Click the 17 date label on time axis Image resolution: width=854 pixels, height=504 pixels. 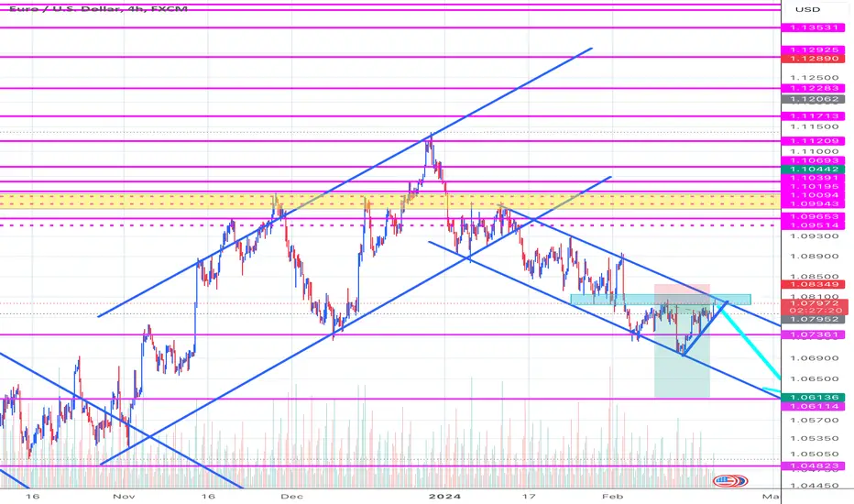529,497
